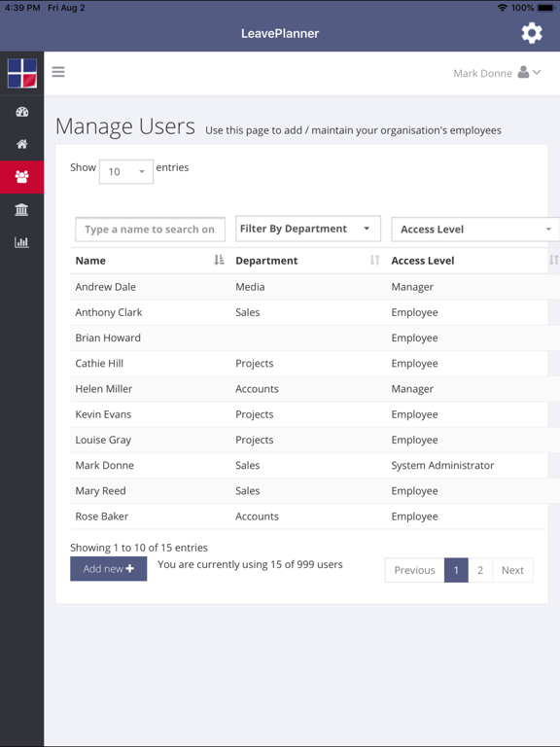Expand Mark Donne account menu chevron
Screen dimensions: 560x747
[x=537, y=72]
